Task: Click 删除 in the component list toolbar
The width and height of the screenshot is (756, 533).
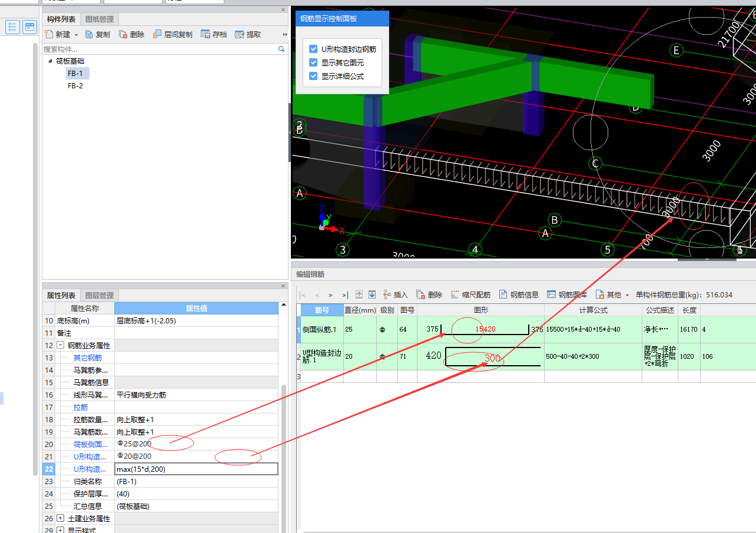Action: point(131,35)
